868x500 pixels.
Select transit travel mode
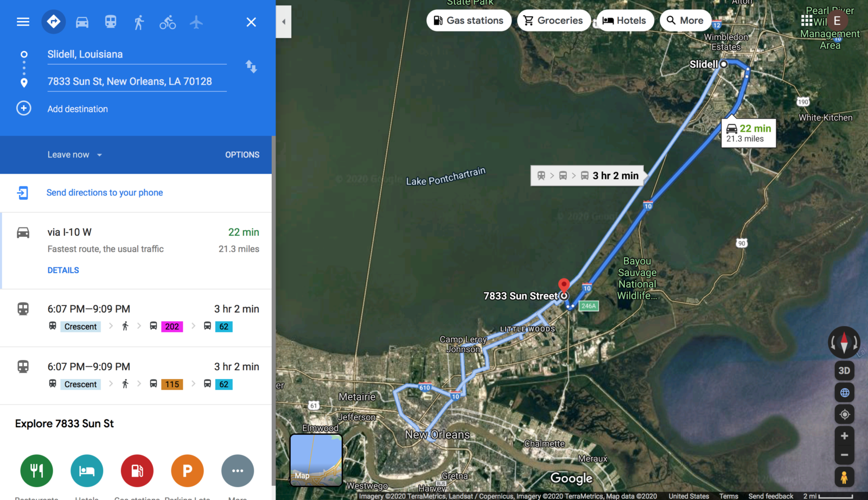[111, 22]
